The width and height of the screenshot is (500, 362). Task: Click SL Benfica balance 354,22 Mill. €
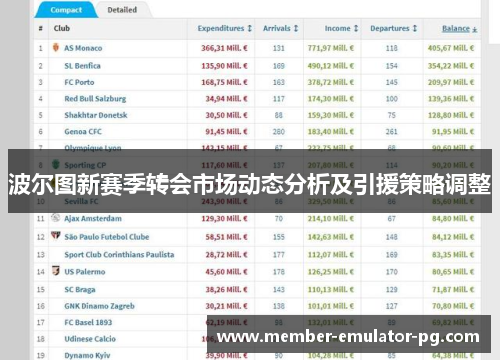(451, 66)
